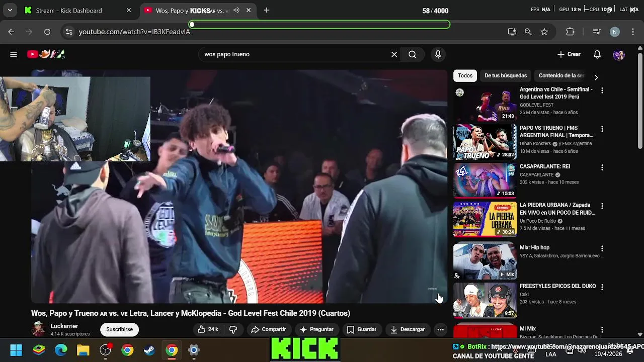Open LA PIEDRA URBANA thumbnail
The height and width of the screenshot is (362, 644).
[485, 219]
